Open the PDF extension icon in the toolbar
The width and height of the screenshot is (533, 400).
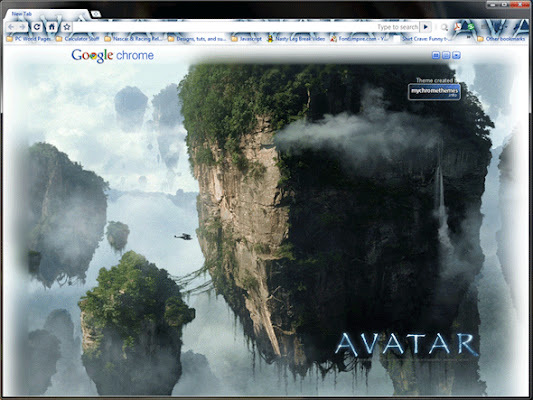click(457, 27)
